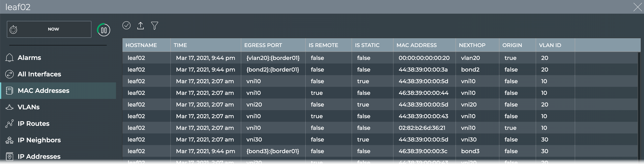Viewport: 644px width, 164px height.
Task: Select the row with MAC 46:38:39:00:00:44
Action: tap(423, 93)
